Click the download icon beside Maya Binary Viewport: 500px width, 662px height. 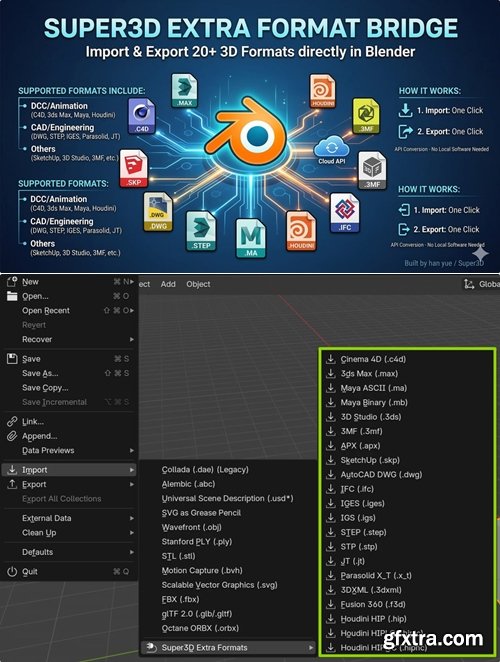coord(330,402)
